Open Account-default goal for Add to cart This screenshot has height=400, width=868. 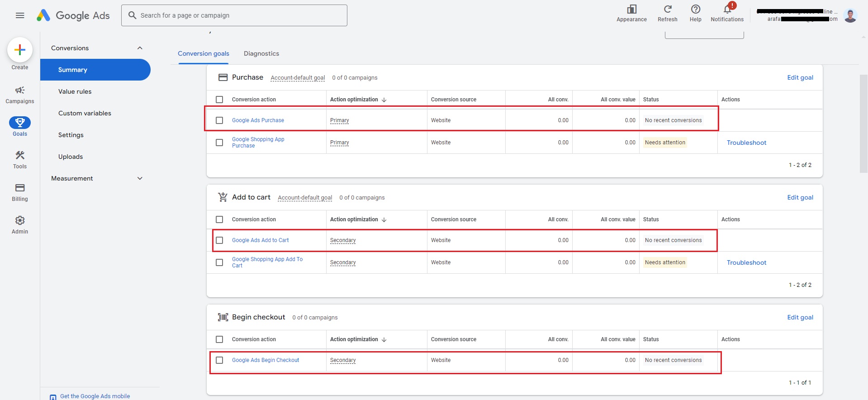click(305, 198)
